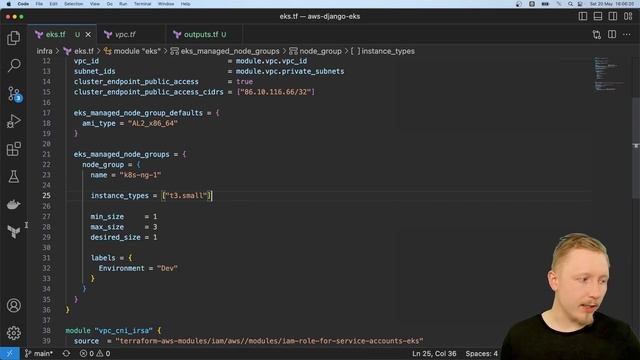Click line number 25 in gutter
The width and height of the screenshot is (640, 360).
tap(47, 196)
